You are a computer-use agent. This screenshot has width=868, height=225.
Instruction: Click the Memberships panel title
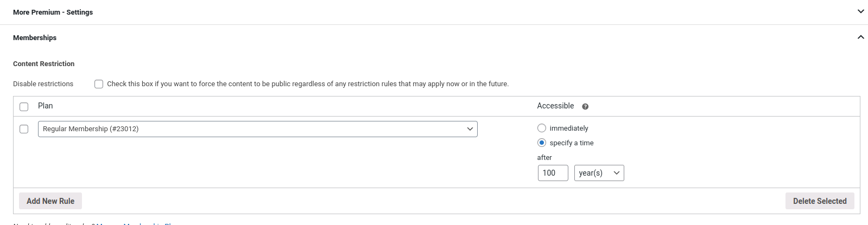35,37
